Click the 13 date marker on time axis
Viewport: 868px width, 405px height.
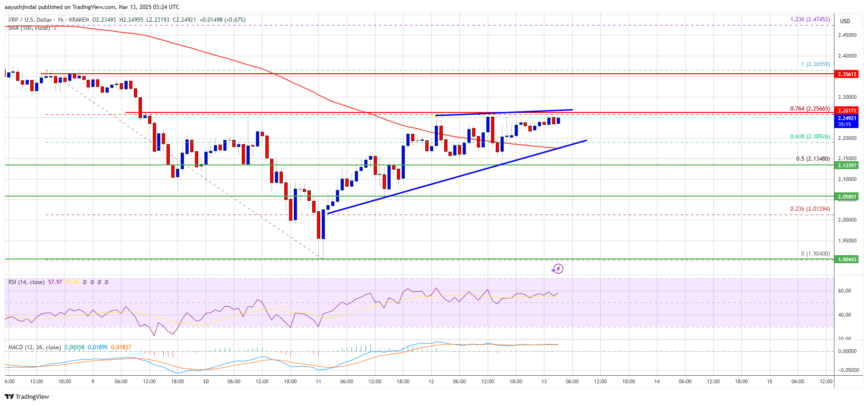tap(544, 381)
